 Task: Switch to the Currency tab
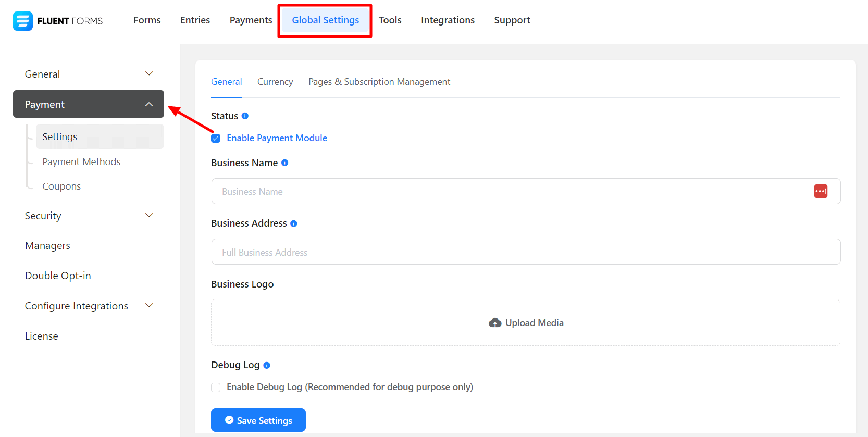tap(275, 82)
